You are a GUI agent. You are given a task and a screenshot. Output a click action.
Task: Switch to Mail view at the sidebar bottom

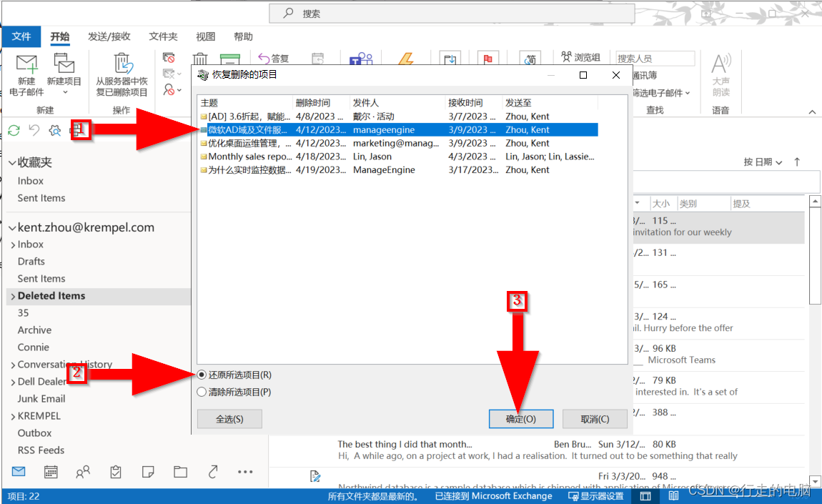pos(19,472)
